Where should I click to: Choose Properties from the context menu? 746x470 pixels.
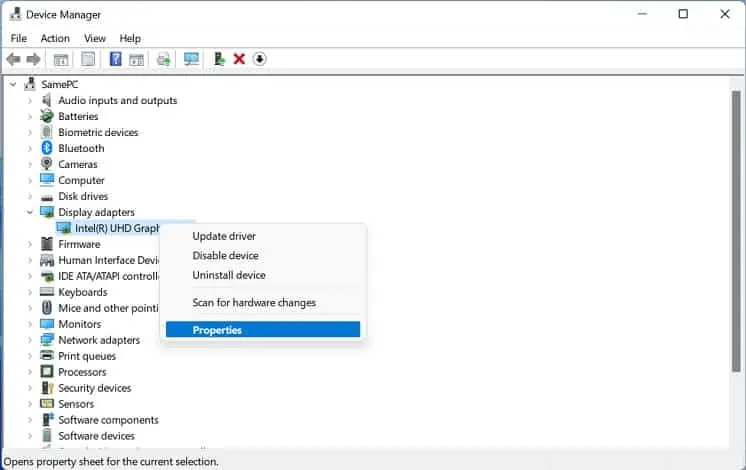[217, 330]
